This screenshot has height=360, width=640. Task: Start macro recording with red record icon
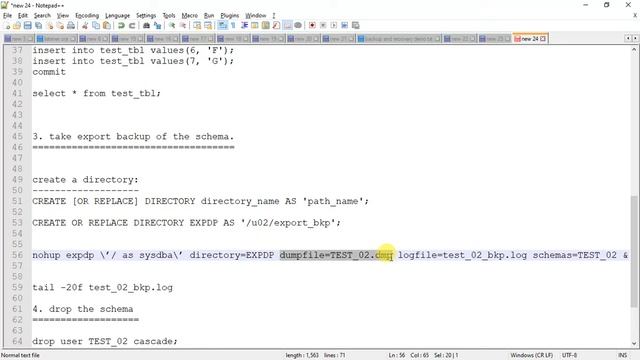pos(312,25)
